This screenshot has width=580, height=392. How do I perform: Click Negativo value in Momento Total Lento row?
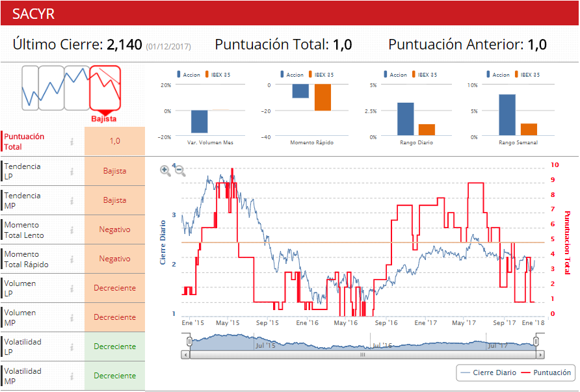click(x=114, y=229)
